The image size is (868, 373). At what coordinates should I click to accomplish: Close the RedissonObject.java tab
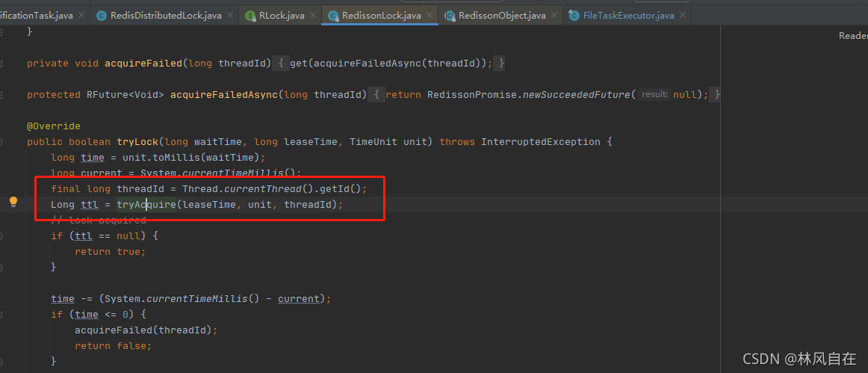point(555,16)
